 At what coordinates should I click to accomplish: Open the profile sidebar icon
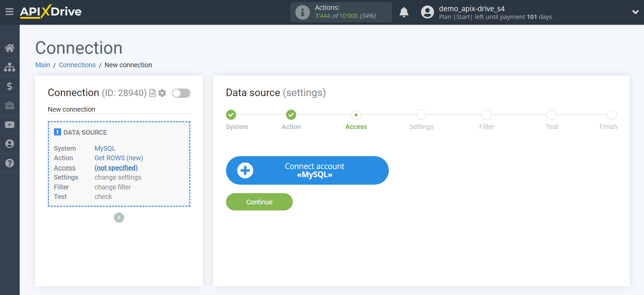pos(10,144)
